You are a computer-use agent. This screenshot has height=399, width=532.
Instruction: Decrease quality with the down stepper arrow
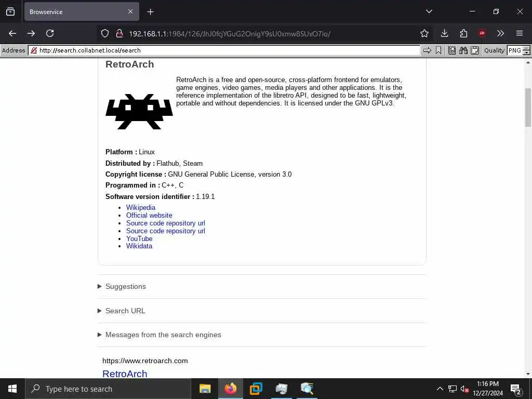click(x=526, y=52)
